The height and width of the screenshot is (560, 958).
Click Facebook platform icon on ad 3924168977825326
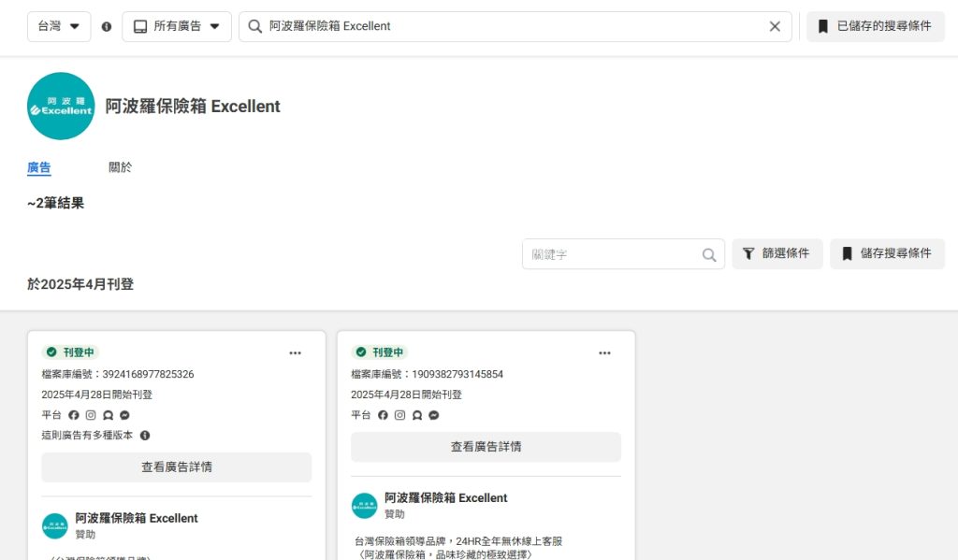coord(74,415)
